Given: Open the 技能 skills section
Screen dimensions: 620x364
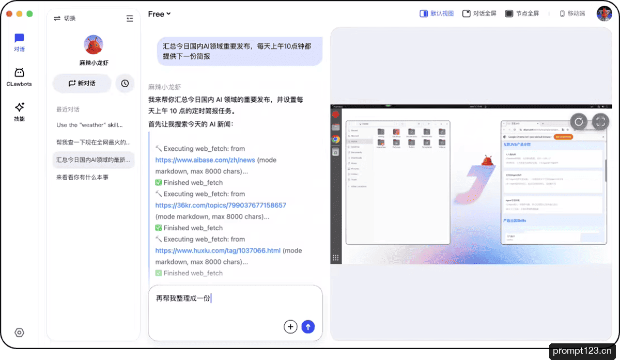Looking at the screenshot, I should pos(19,112).
